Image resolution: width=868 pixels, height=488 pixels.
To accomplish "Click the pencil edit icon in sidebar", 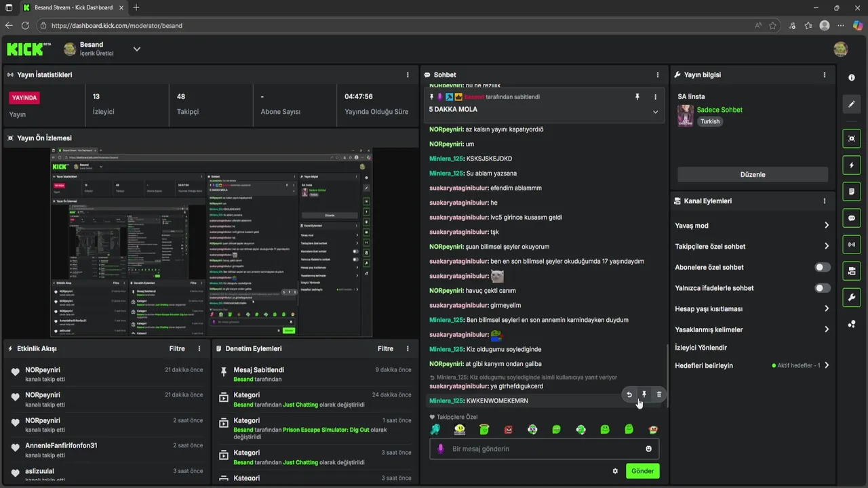I will coord(852,104).
